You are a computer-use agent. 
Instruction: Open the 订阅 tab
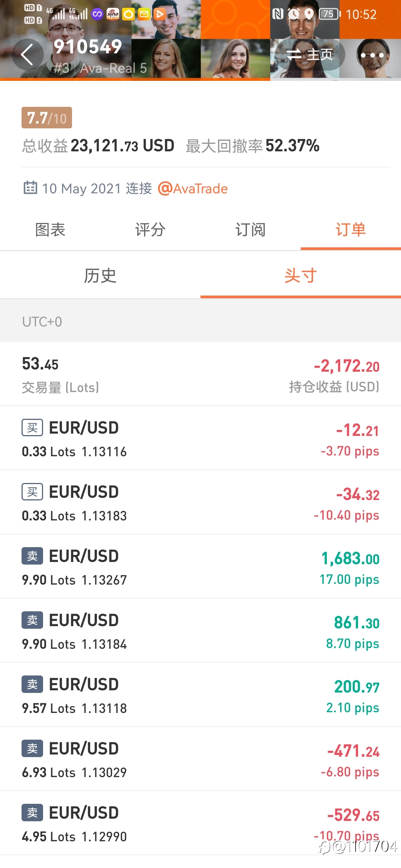251,230
